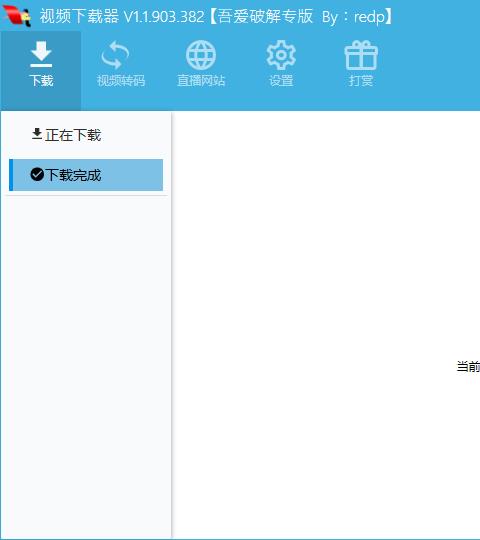Open the 打赏 tab label

pyautogui.click(x=361, y=81)
